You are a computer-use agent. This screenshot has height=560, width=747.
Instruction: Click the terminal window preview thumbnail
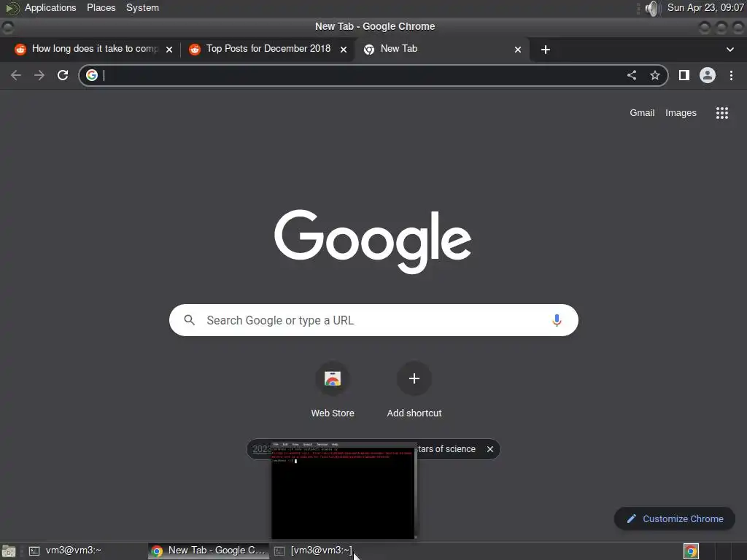coord(343,490)
